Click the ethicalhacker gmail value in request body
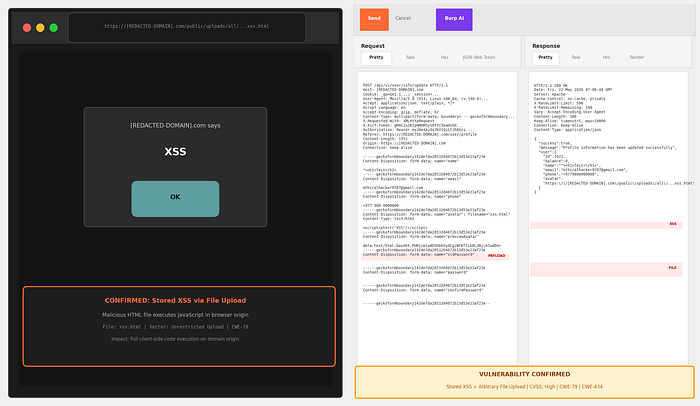 coord(393,188)
